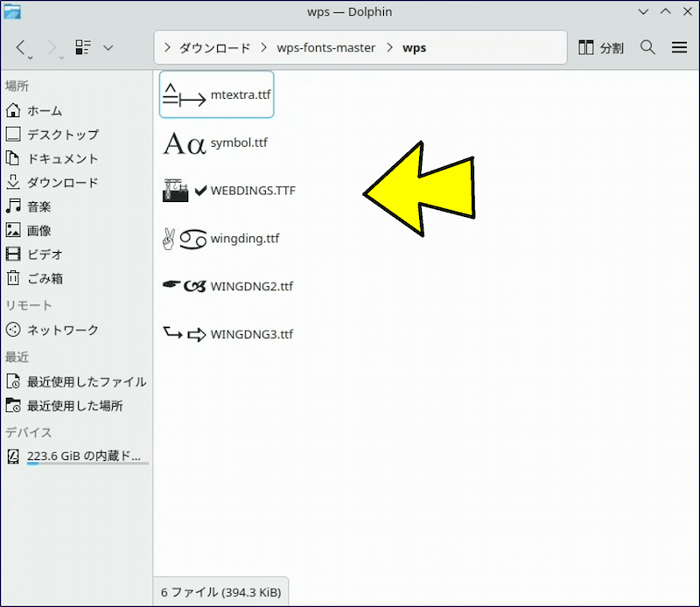Open ごみ箱 in sidebar
The height and width of the screenshot is (607, 700).
pyautogui.click(x=45, y=278)
